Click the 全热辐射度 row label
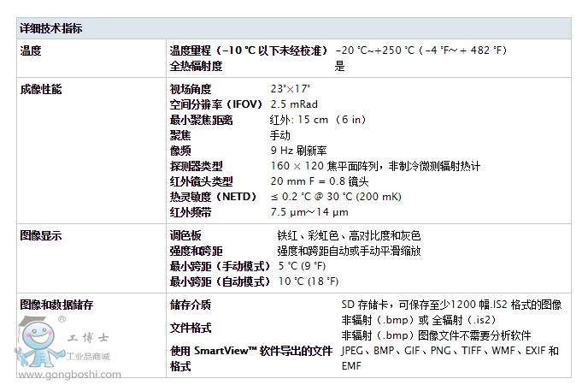The height and width of the screenshot is (391, 588). pos(196,66)
